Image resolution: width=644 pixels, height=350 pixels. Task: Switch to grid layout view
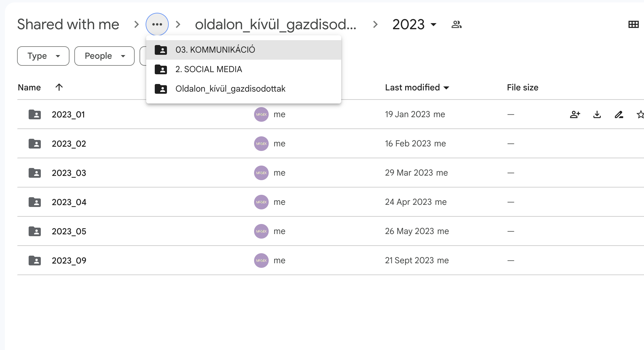pos(633,24)
